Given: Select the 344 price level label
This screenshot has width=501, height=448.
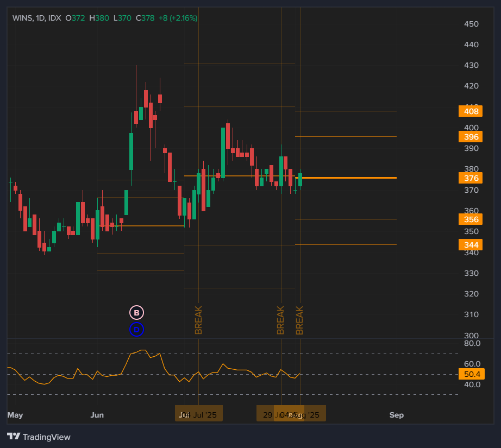Looking at the screenshot, I should (471, 245).
